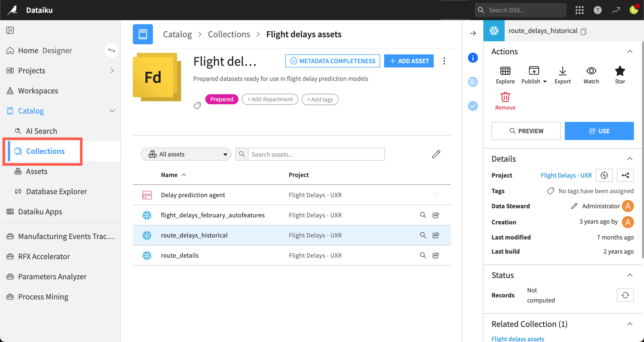Collapse right panel arrow

coord(473,33)
